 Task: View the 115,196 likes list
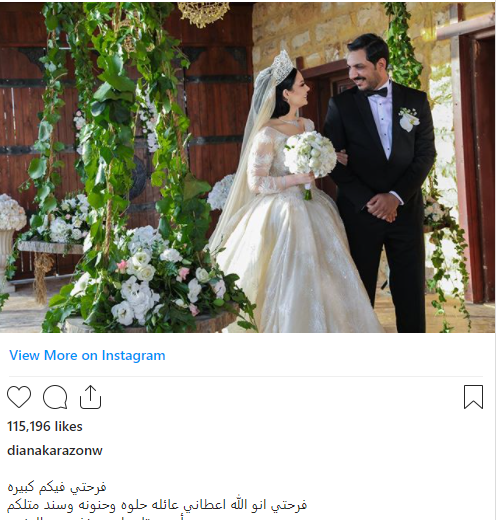click(45, 426)
